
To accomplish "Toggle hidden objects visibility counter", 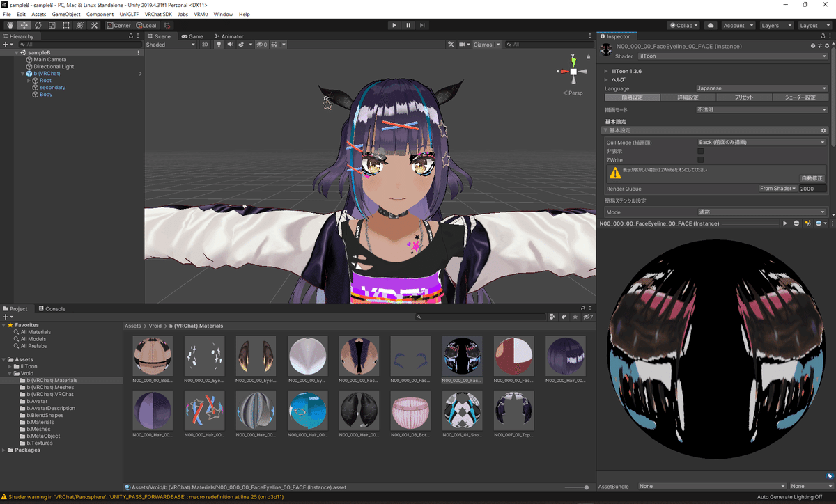I will click(x=262, y=45).
